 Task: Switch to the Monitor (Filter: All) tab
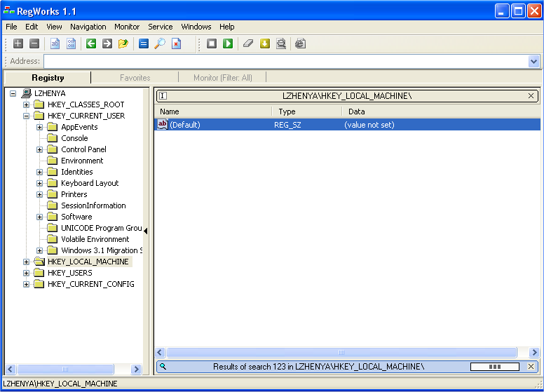click(223, 78)
